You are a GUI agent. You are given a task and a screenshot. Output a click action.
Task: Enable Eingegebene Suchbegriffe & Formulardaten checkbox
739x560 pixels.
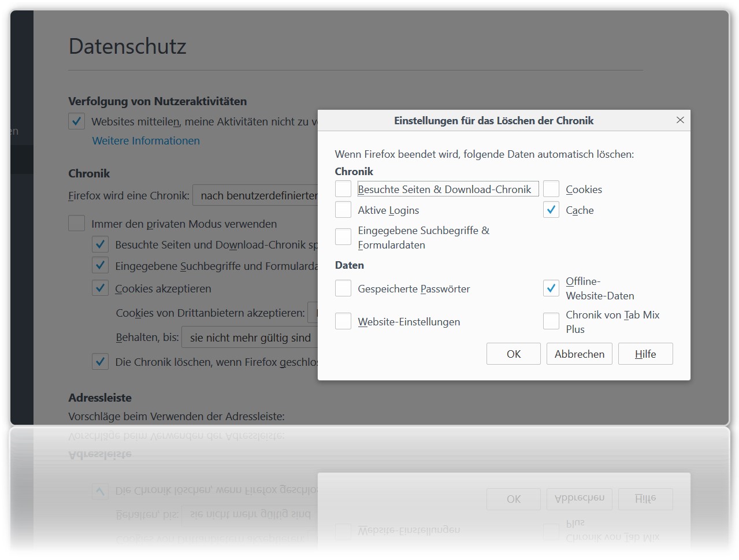[343, 237]
